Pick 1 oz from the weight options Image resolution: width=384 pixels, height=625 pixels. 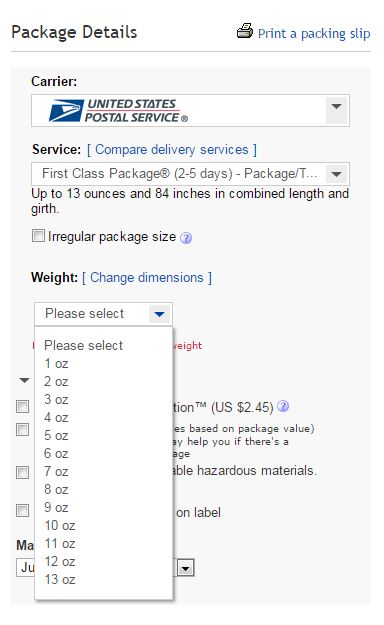pyautogui.click(x=56, y=364)
